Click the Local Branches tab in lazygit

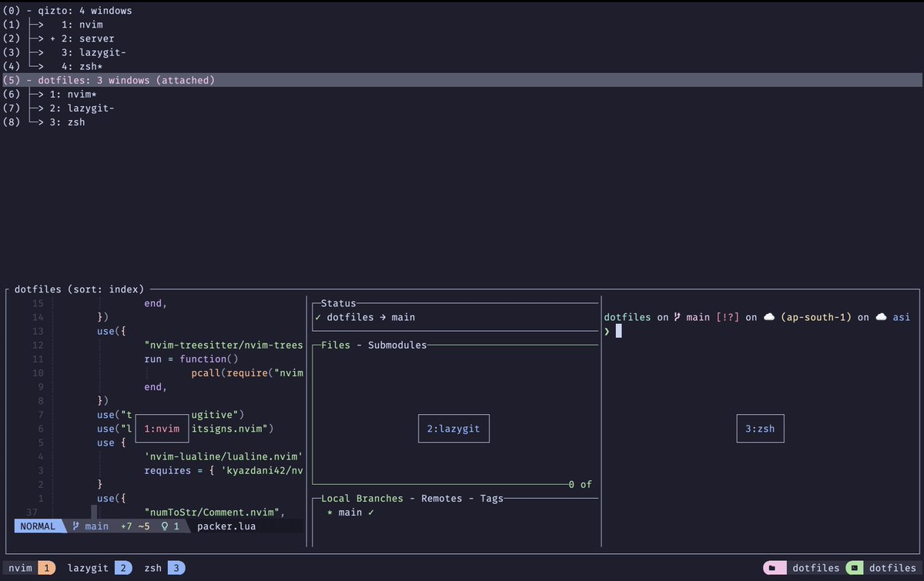pos(362,499)
